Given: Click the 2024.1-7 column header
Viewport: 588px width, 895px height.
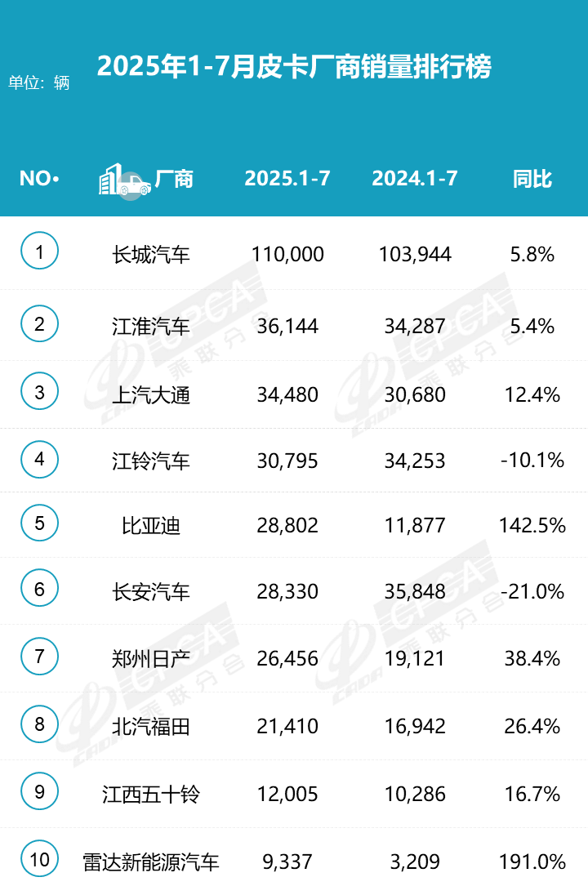Looking at the screenshot, I should coord(415,179).
